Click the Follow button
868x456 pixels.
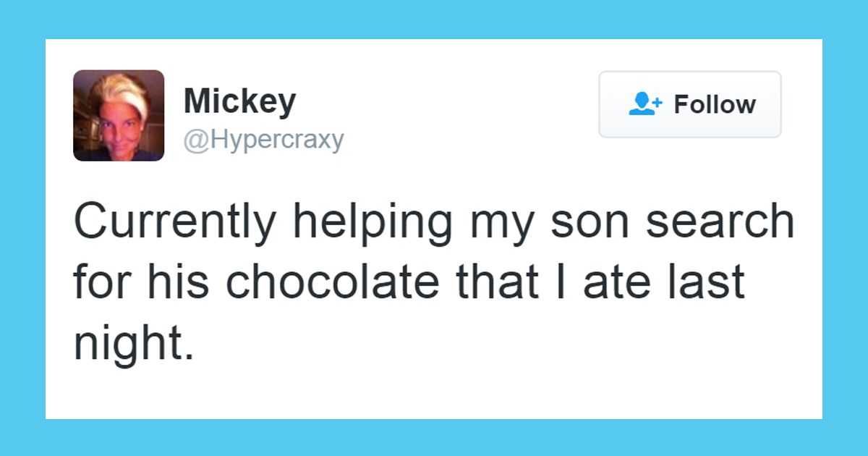(x=689, y=104)
